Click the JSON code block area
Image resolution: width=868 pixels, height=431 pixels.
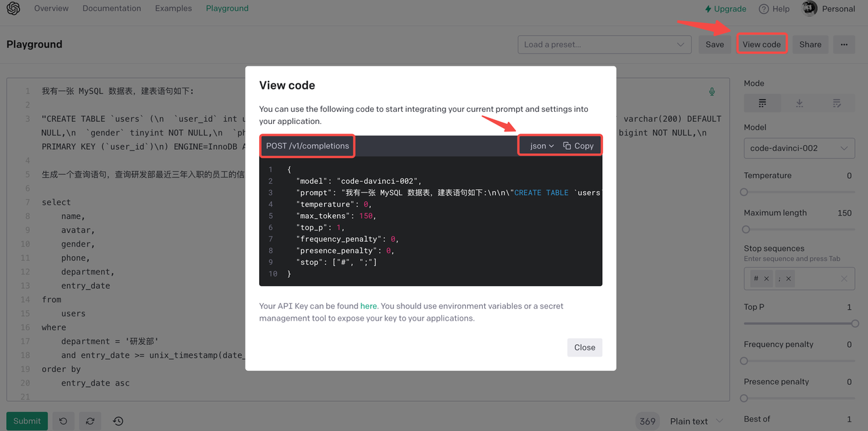click(431, 221)
